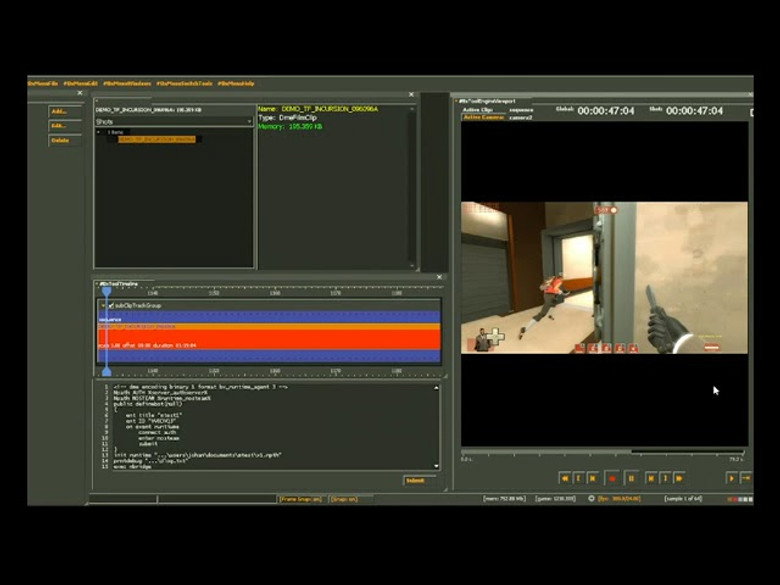Click the viewport playback progress bar

click(602, 452)
